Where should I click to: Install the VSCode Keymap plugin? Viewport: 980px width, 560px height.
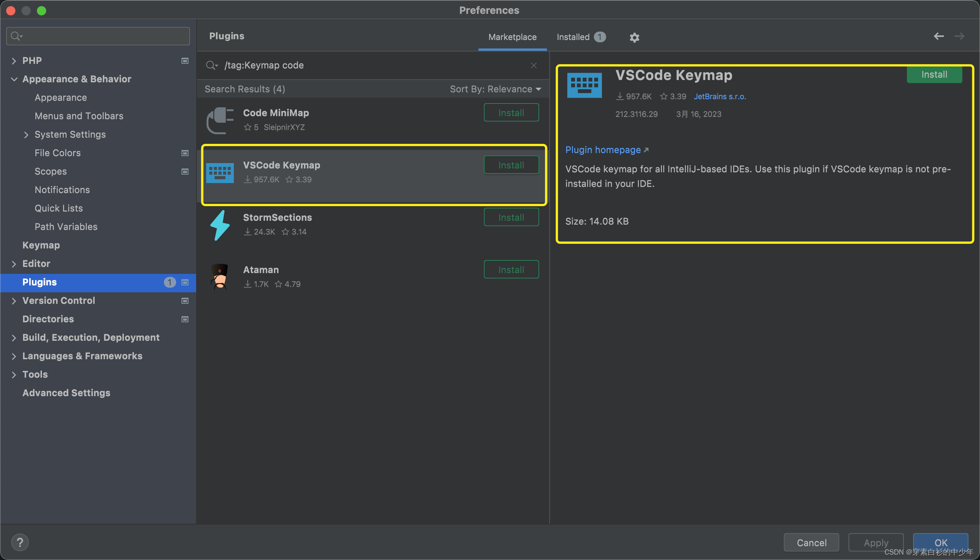934,74
